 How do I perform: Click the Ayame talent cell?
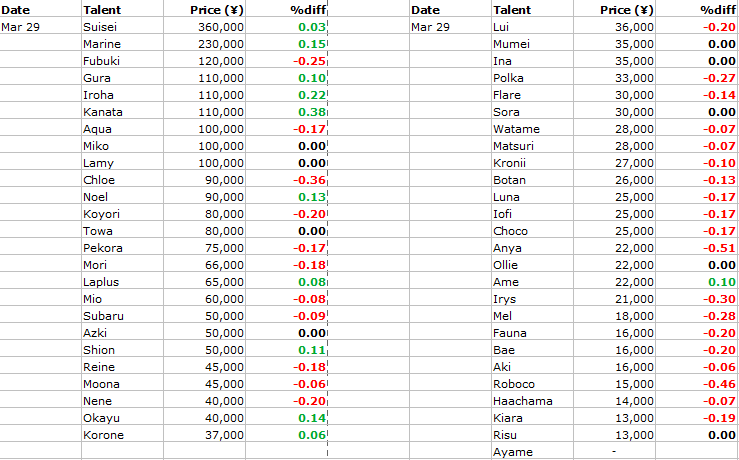533,452
